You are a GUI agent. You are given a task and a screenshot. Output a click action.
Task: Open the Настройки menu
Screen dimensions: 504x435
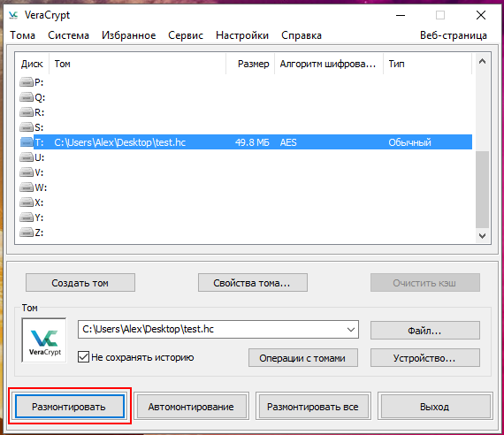242,35
